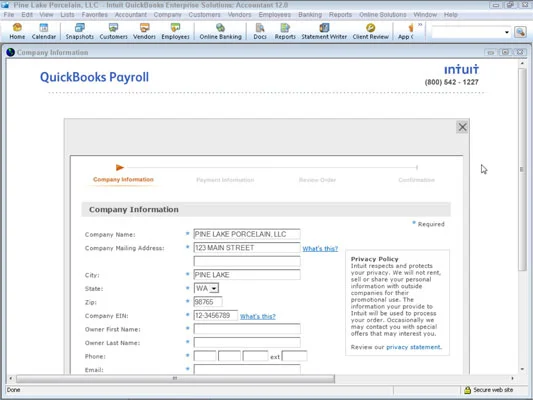The height and width of the screenshot is (400, 533).
Task: Open the App Center toolbar icon
Action: 406,31
